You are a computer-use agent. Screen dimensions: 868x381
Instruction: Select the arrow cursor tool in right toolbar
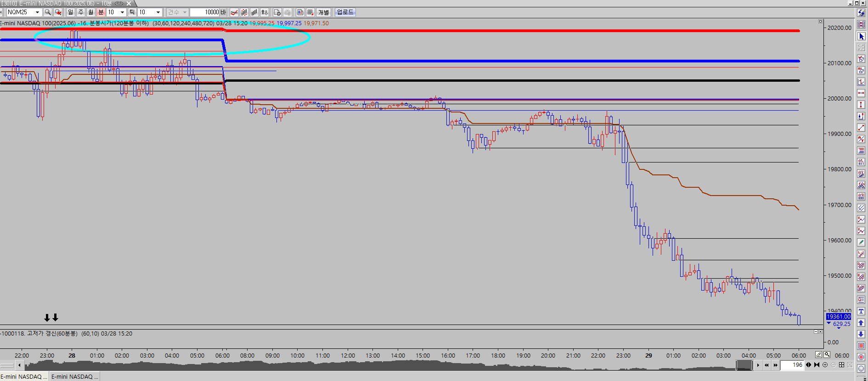(861, 36)
